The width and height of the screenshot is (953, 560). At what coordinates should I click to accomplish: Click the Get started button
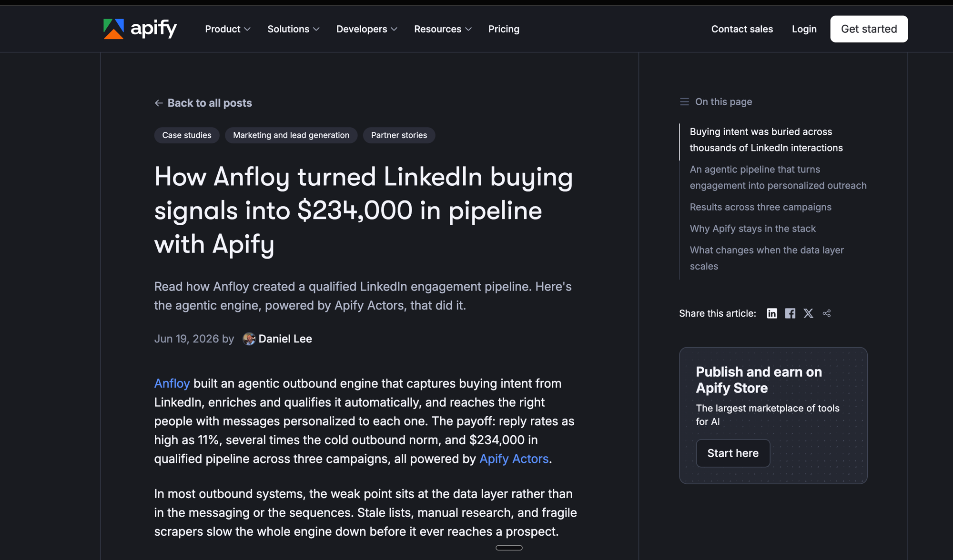(x=869, y=29)
